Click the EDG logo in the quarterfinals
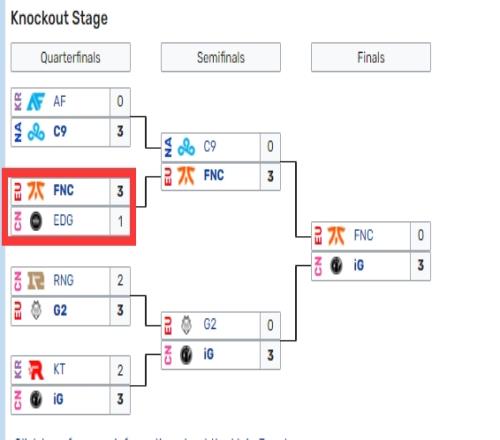Viewport: 500px width, 440px height. 36,221
